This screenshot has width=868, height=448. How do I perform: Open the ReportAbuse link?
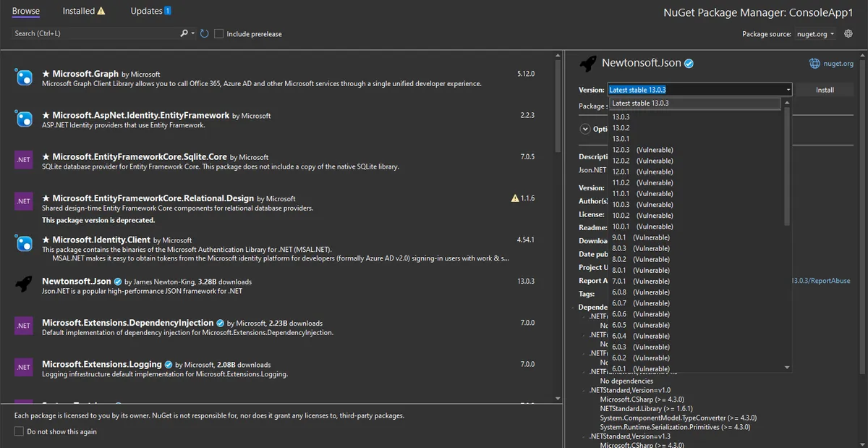[821, 281]
